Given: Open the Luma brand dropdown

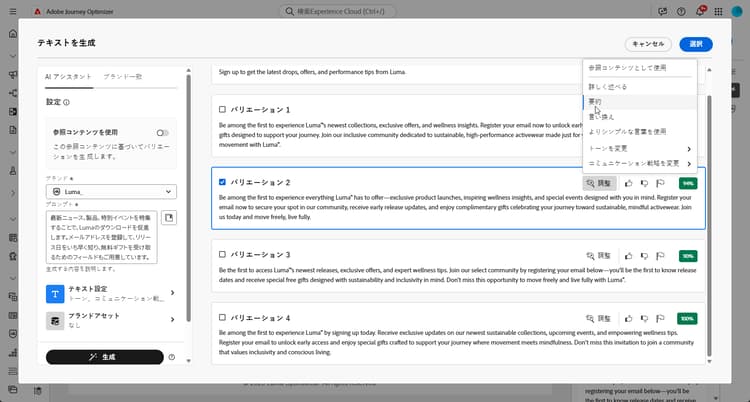Looking at the screenshot, I should click(111, 191).
